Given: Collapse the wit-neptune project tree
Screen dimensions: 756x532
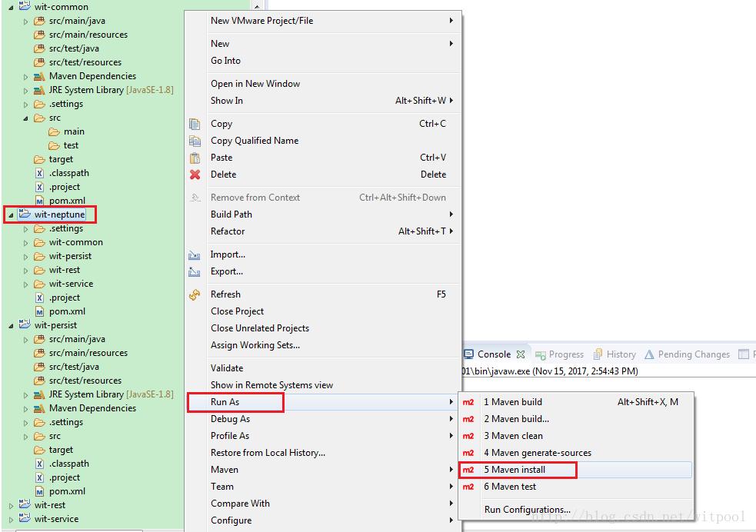Looking at the screenshot, I should [x=11, y=215].
